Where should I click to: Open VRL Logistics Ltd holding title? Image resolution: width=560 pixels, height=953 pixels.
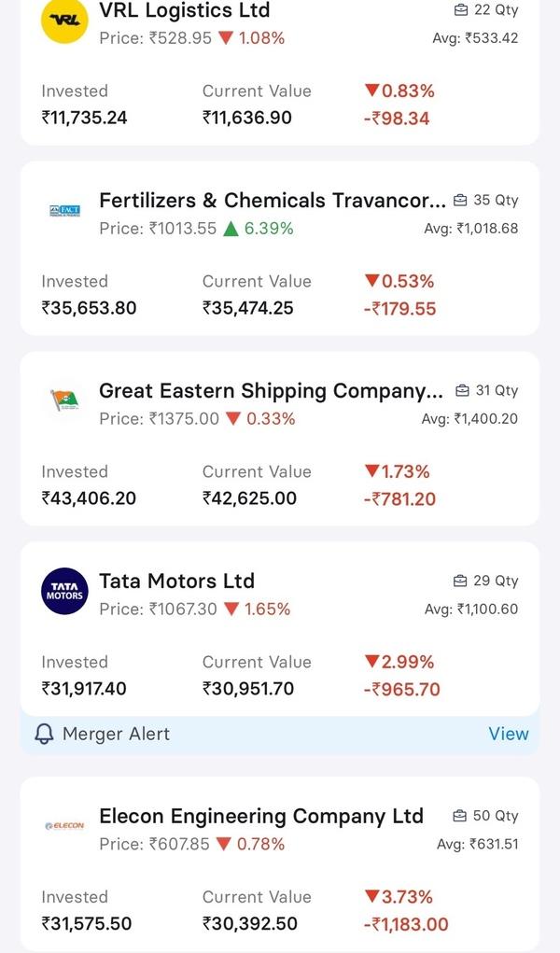[x=185, y=9]
